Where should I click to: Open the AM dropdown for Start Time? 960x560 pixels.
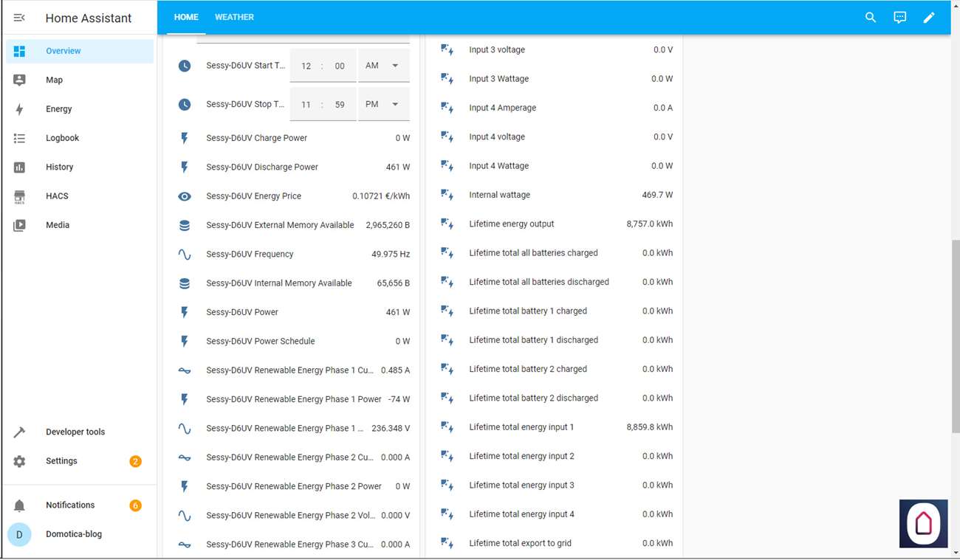[x=383, y=66]
